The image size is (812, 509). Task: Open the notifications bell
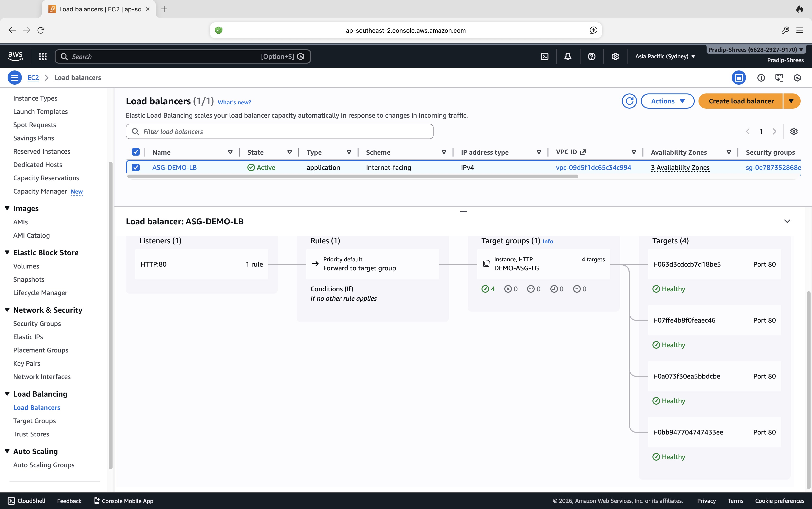coord(568,56)
